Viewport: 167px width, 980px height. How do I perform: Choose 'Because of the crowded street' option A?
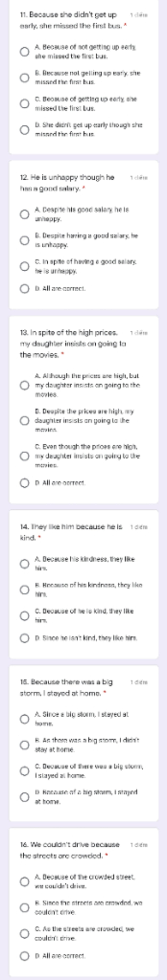(24, 881)
